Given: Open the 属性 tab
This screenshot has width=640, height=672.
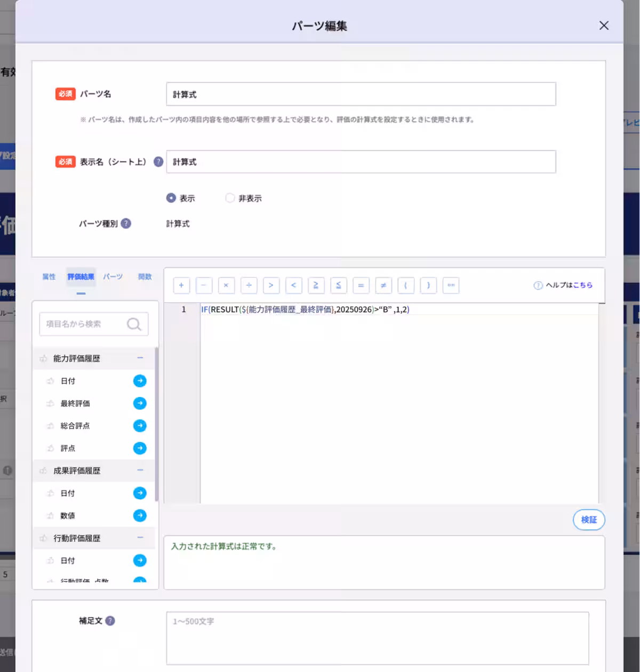Looking at the screenshot, I should pyautogui.click(x=49, y=277).
